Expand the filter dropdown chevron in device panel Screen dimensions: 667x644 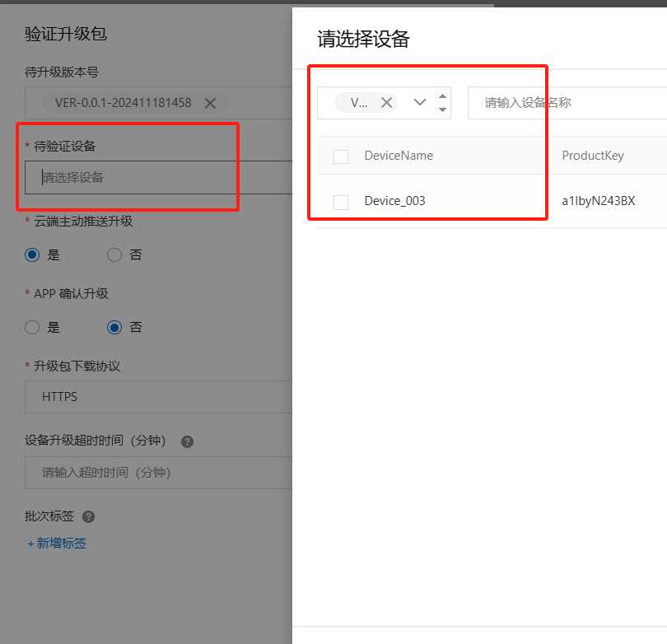[419, 102]
